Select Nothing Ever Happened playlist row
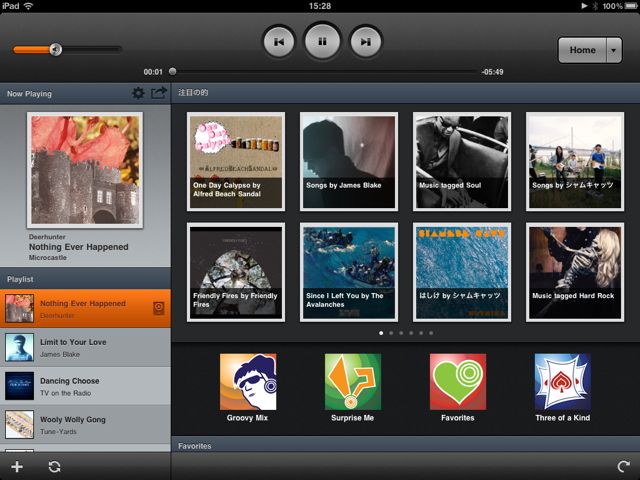 tap(85, 309)
